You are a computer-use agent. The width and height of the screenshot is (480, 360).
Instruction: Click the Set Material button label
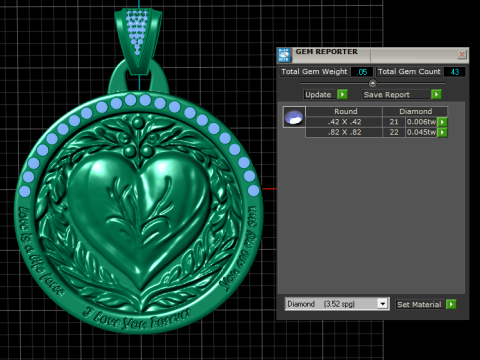point(419,304)
